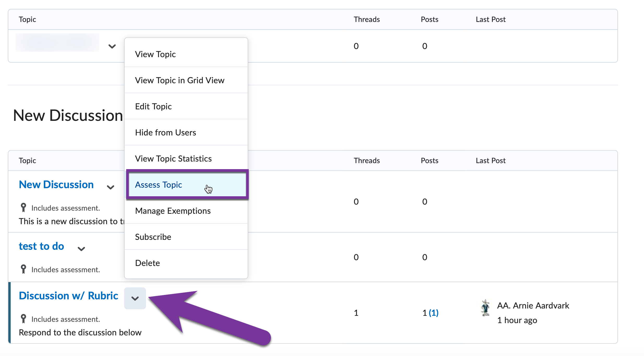Click the Topic header in the top table
The image size is (644, 356).
pos(27,19)
